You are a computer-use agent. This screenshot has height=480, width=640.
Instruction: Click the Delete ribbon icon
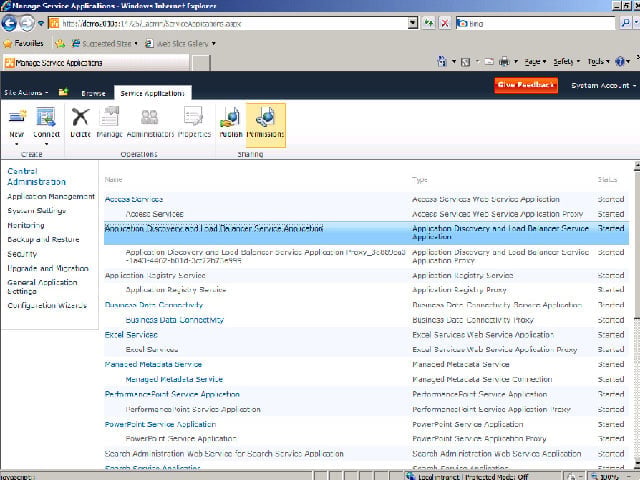[80, 117]
